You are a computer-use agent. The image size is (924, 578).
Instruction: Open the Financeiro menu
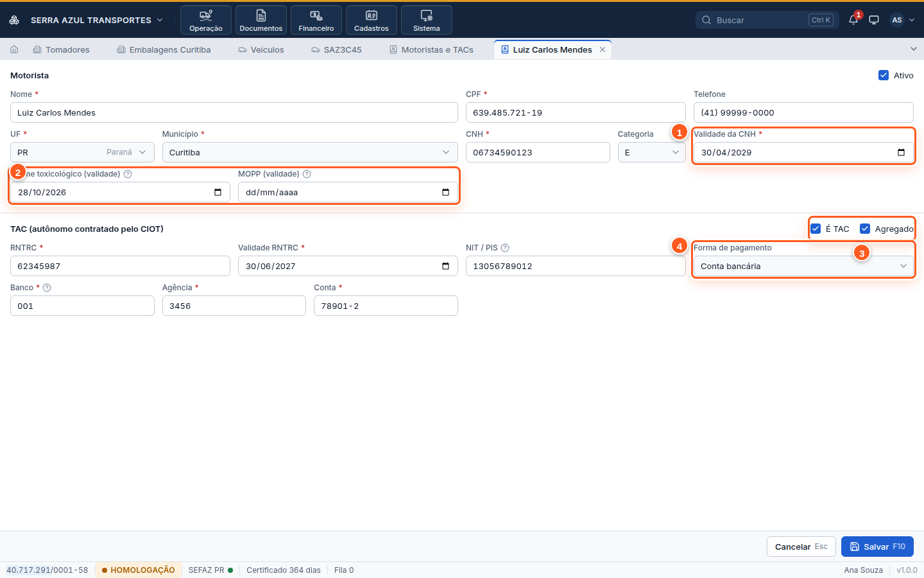(x=316, y=20)
